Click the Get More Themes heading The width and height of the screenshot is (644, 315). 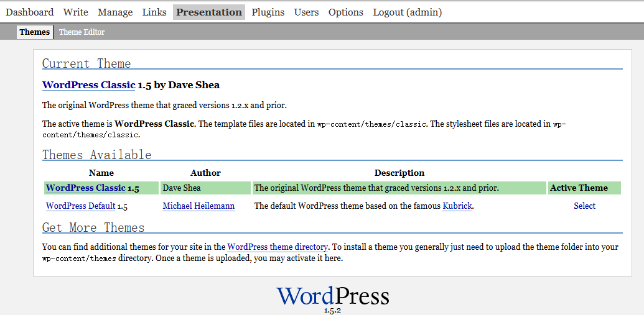click(93, 227)
